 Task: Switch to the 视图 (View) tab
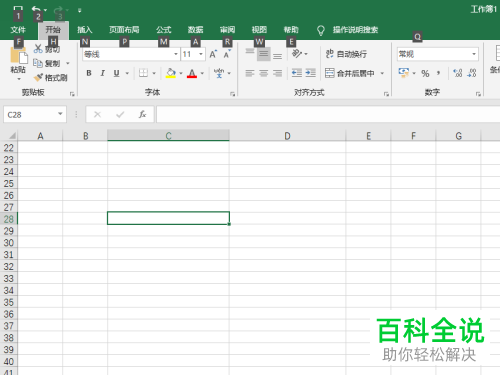[x=259, y=30]
